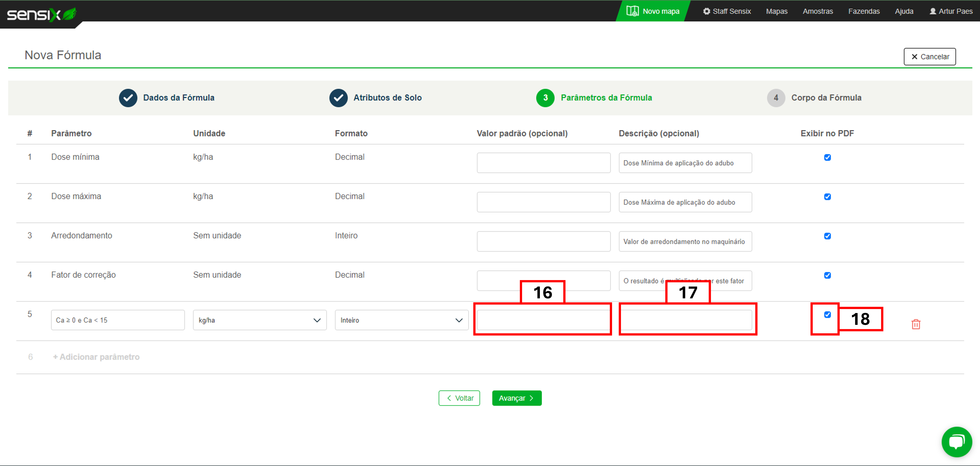The height and width of the screenshot is (466, 980).
Task: Open the Artur Paes user profile
Action: coord(951,11)
